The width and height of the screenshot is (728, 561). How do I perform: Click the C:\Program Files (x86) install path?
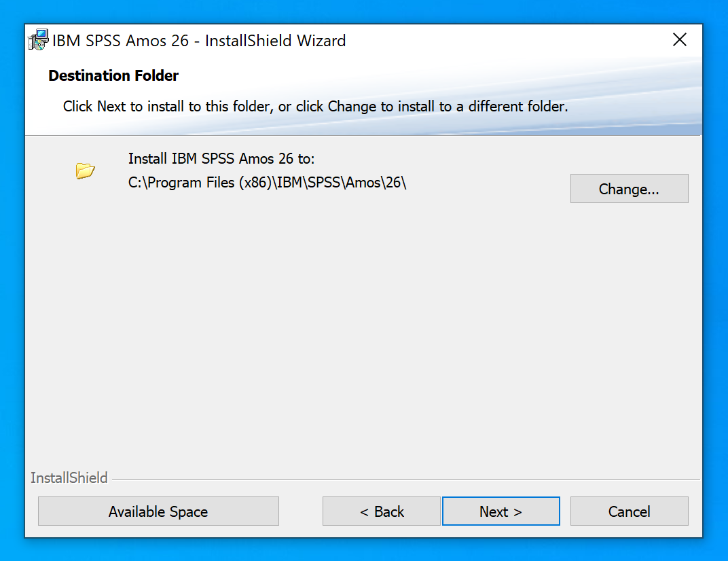tap(267, 183)
